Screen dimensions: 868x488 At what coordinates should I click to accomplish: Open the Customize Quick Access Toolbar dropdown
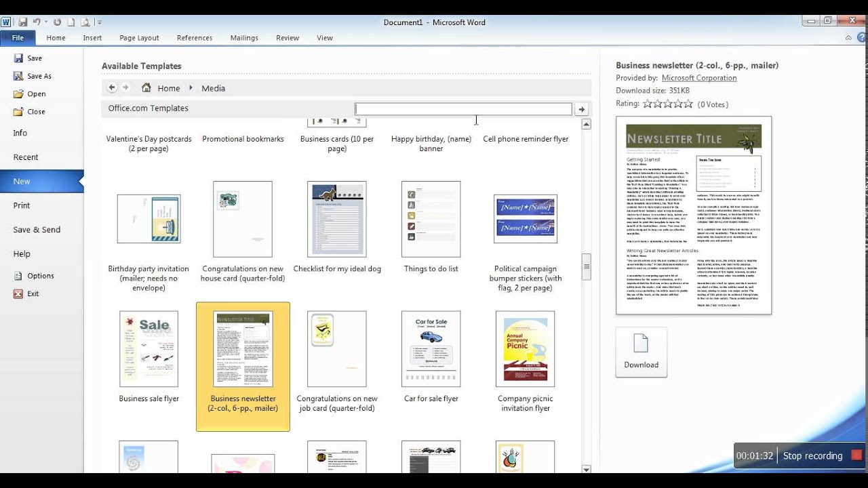pyautogui.click(x=99, y=22)
